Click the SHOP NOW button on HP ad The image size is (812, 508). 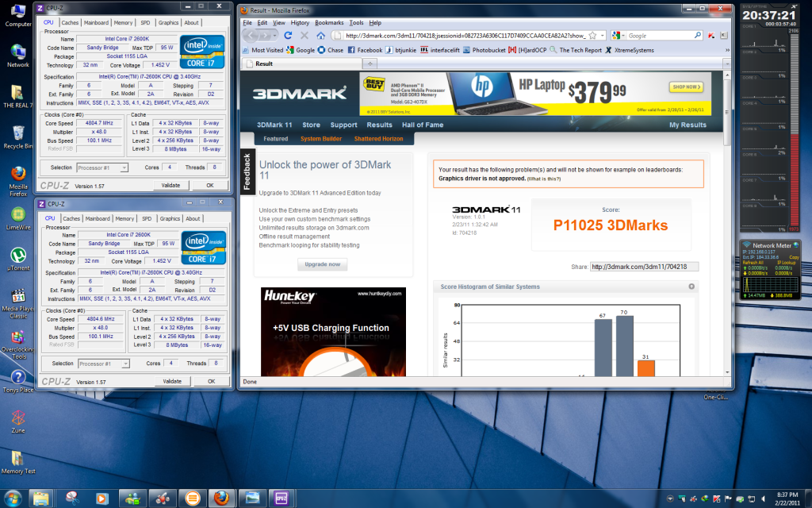click(687, 87)
